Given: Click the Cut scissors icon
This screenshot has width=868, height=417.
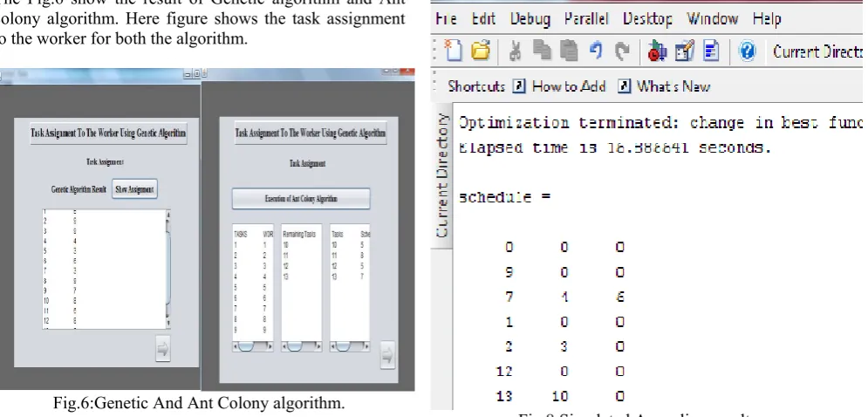Looking at the screenshot, I should (x=515, y=51).
